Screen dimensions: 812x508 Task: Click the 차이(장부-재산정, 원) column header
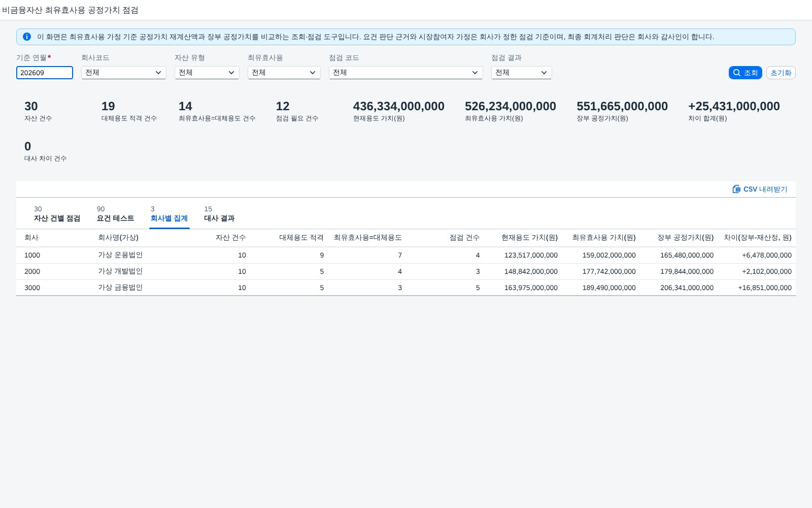coord(758,238)
